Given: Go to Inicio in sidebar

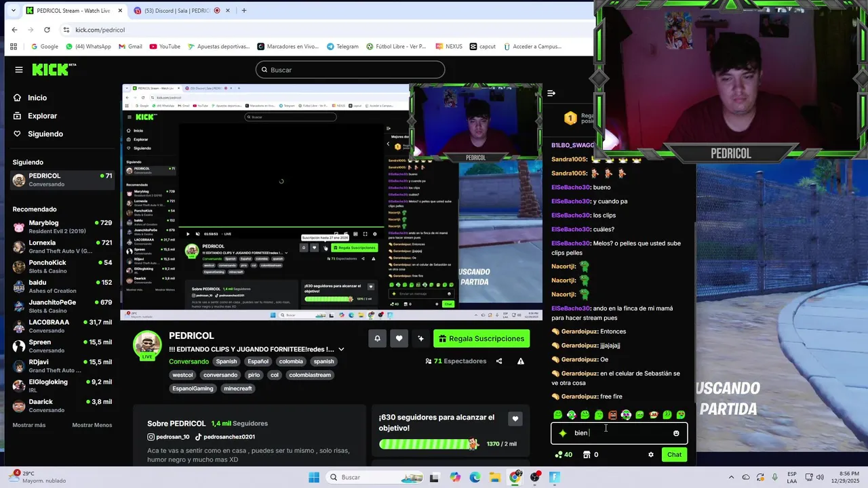Looking at the screenshot, I should point(37,98).
